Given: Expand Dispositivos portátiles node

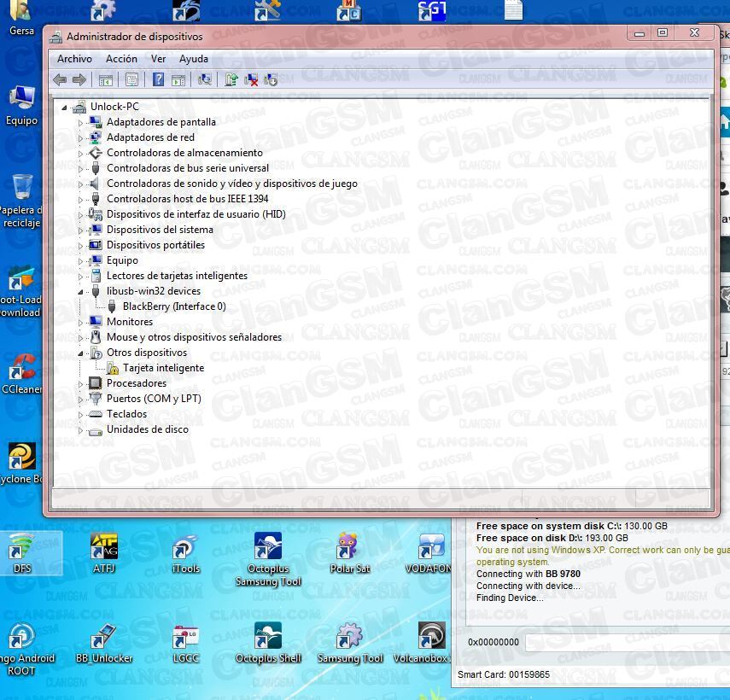Looking at the screenshot, I should point(80,246).
